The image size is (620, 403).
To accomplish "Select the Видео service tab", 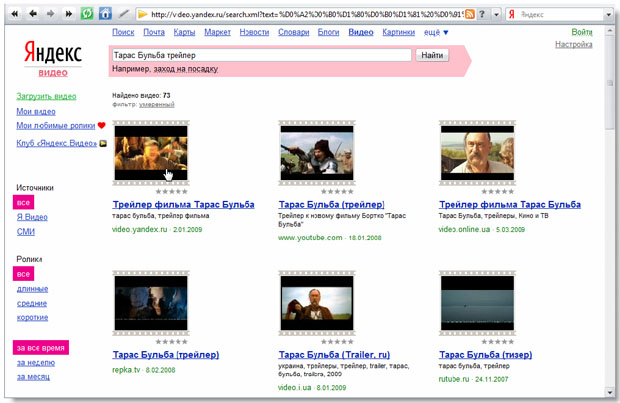I will 361,32.
